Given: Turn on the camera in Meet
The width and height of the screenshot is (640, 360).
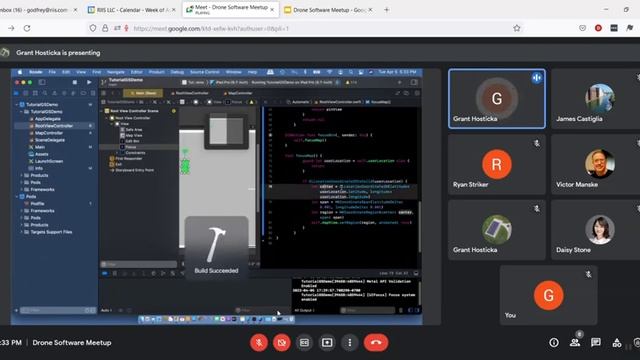Looking at the screenshot, I should pos(282,342).
